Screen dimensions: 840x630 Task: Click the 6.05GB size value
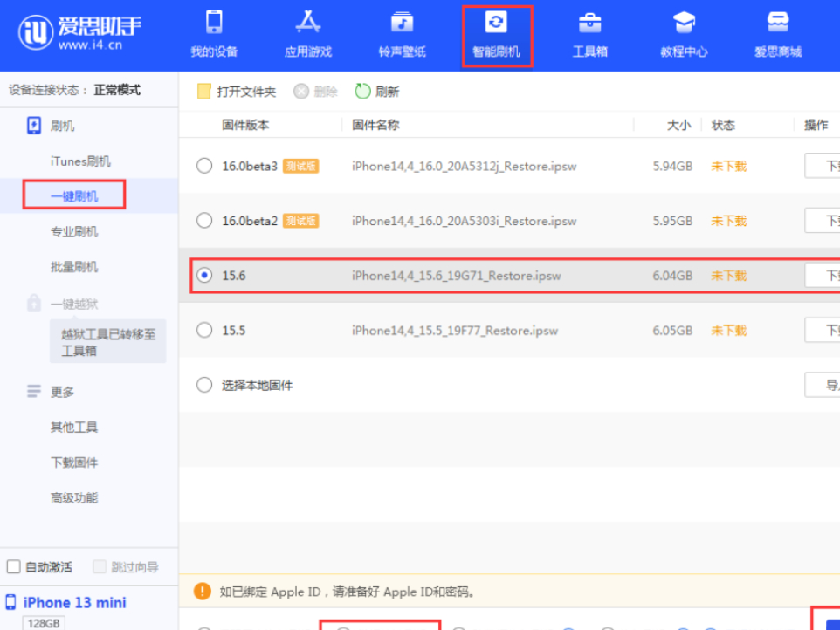(x=672, y=330)
